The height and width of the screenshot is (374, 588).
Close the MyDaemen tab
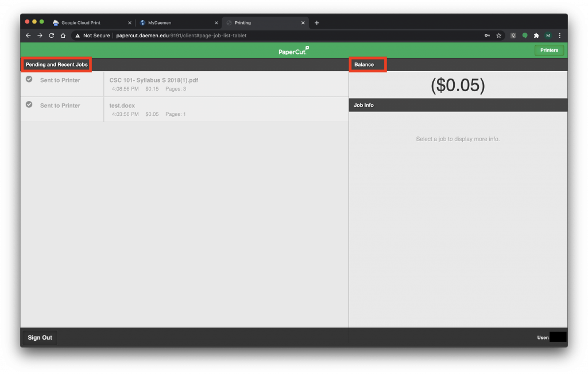point(216,23)
